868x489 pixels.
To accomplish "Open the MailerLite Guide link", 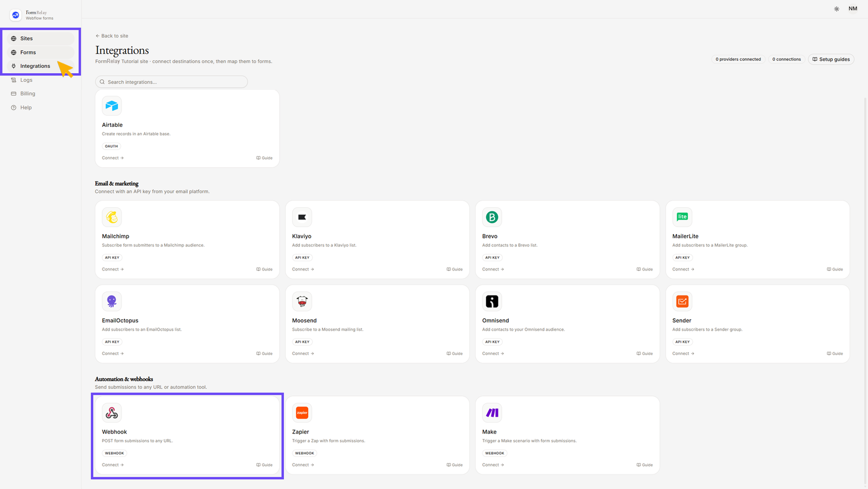I will click(835, 269).
